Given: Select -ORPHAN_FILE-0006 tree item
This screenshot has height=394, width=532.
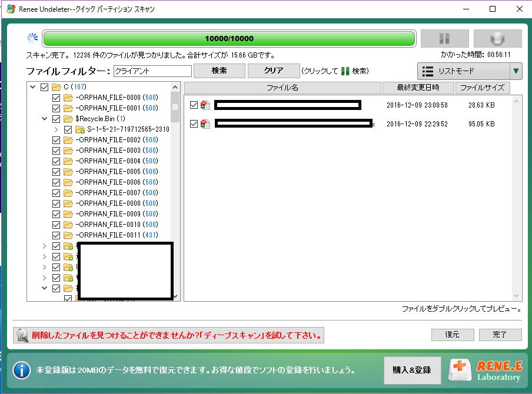Looking at the screenshot, I should pyautogui.click(x=117, y=182).
